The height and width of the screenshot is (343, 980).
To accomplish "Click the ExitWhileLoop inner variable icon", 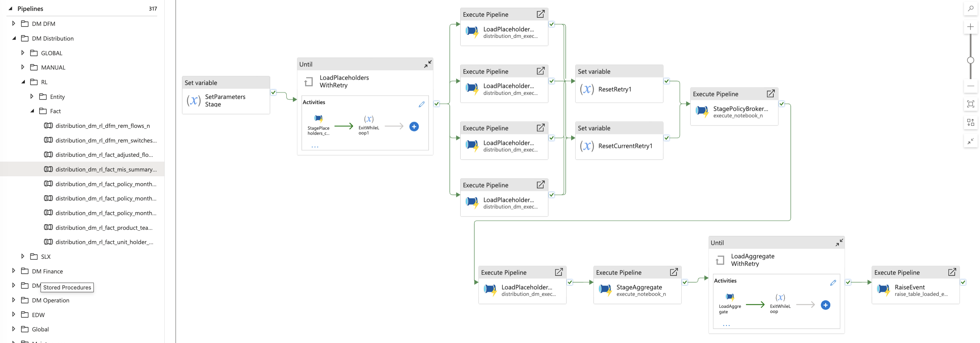I will point(780,297).
